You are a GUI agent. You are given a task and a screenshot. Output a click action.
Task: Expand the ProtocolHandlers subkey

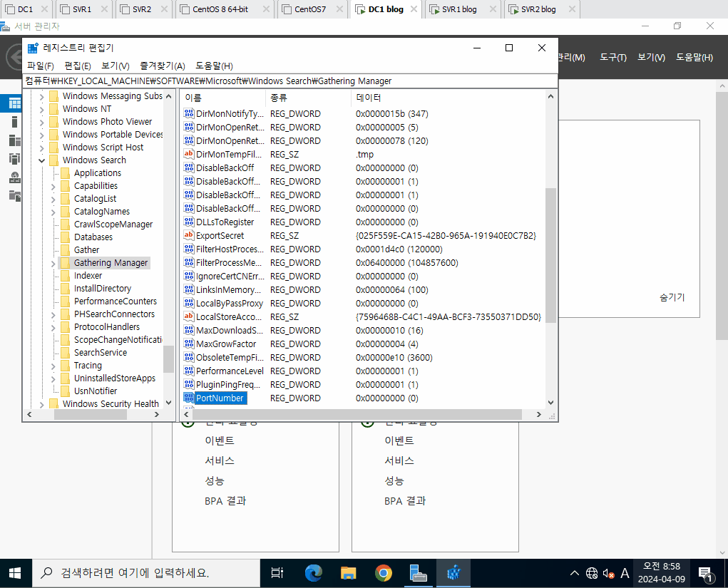(53, 328)
